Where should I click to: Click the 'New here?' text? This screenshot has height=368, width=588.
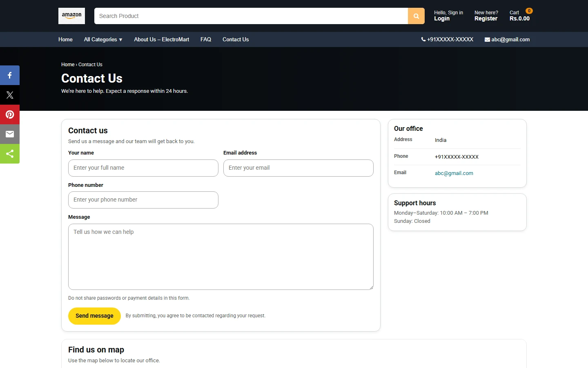pyautogui.click(x=486, y=13)
